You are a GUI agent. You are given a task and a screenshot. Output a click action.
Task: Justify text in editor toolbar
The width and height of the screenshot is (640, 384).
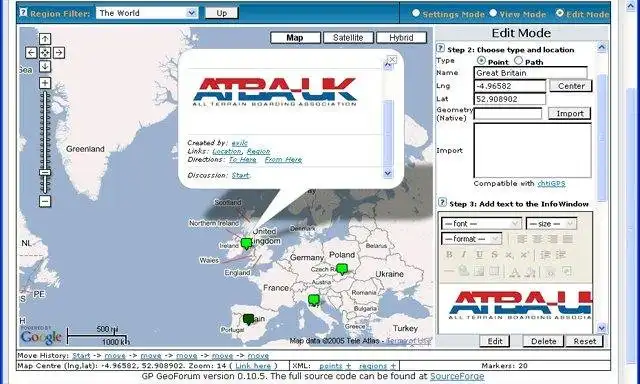pos(567,239)
